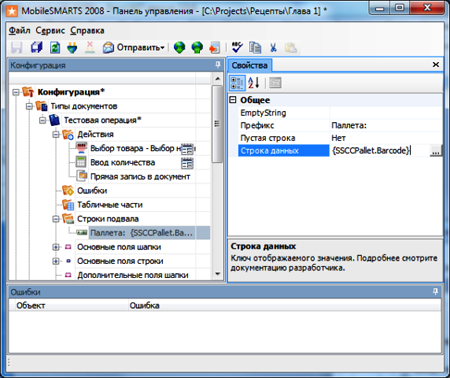Select the Конфигурация* root tree item

point(71,92)
